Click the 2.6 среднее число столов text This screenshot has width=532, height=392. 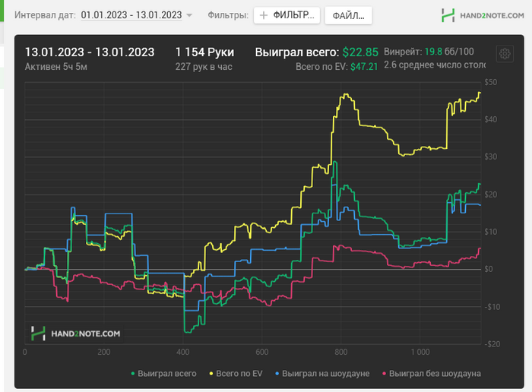click(x=435, y=65)
